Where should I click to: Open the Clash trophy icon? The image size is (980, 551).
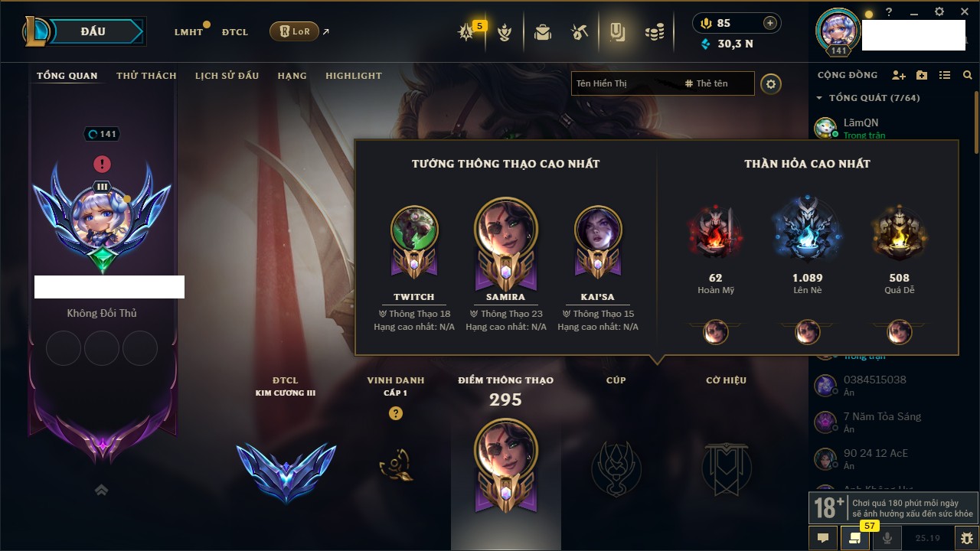(504, 32)
